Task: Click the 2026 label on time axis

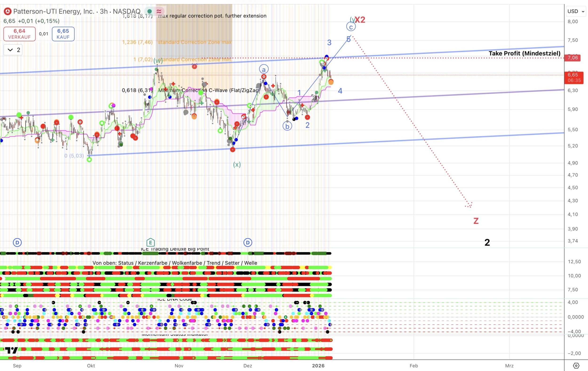Action: point(318,366)
